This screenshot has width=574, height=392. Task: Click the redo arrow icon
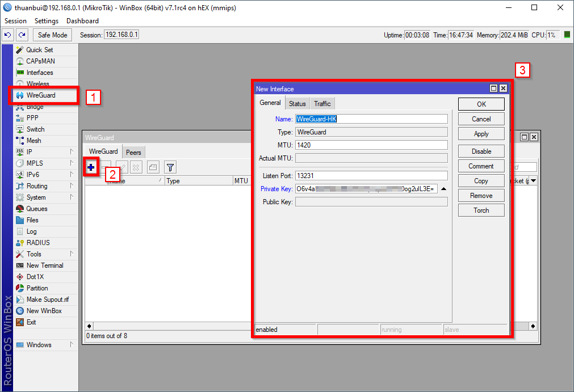[x=22, y=35]
